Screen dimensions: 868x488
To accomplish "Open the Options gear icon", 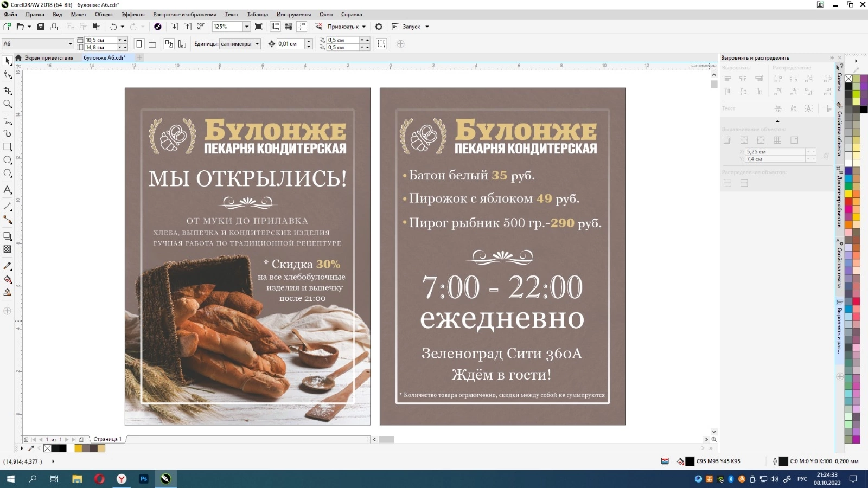I will click(x=379, y=27).
